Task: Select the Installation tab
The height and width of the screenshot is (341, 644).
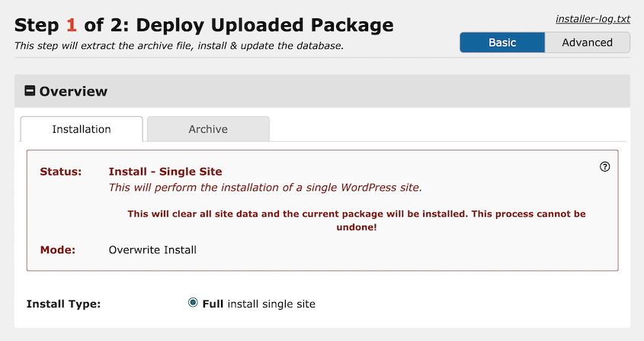Action: pyautogui.click(x=82, y=129)
